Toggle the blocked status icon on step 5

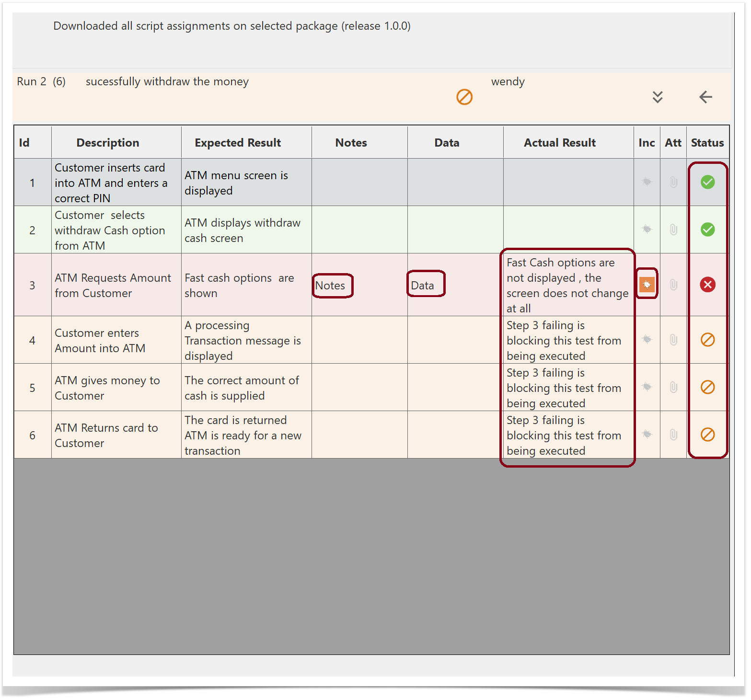[x=707, y=387]
